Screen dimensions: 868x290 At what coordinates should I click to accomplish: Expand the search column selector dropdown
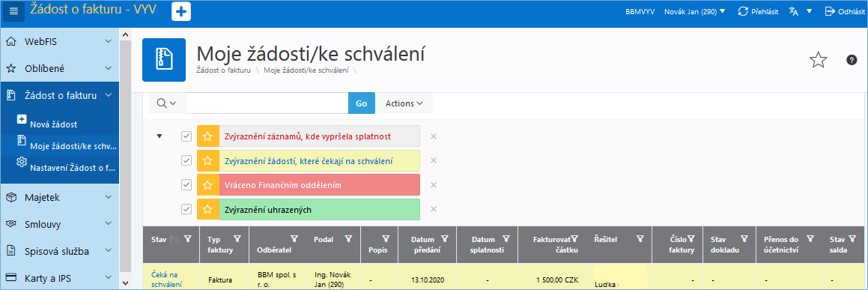click(166, 103)
